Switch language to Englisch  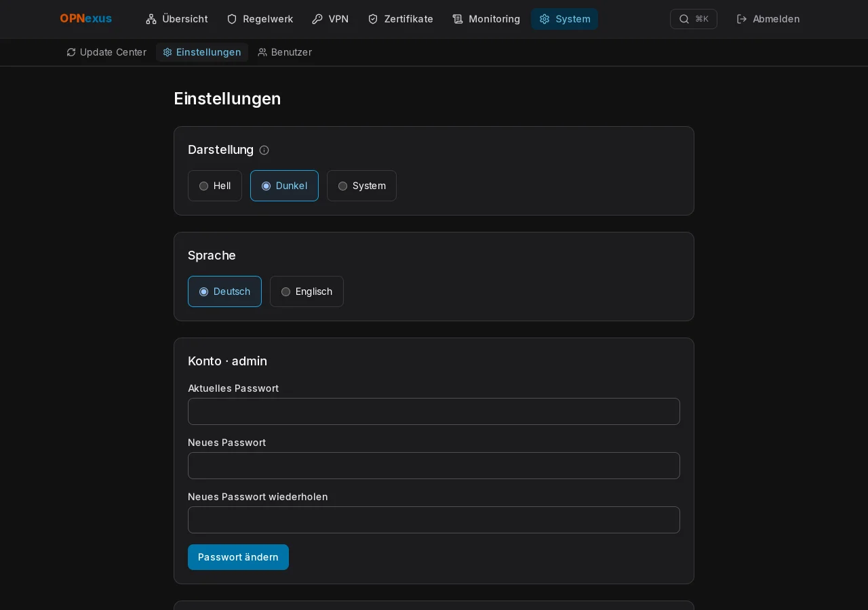(307, 291)
